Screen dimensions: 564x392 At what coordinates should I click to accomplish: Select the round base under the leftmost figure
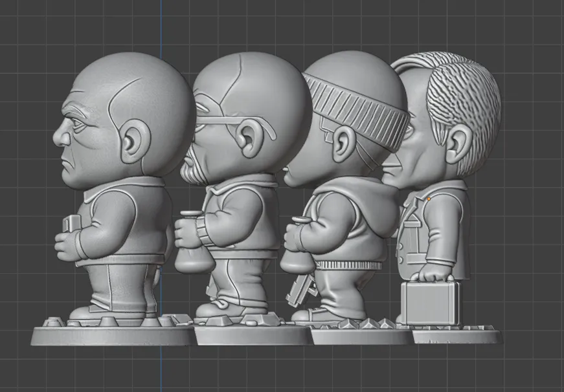(x=113, y=336)
